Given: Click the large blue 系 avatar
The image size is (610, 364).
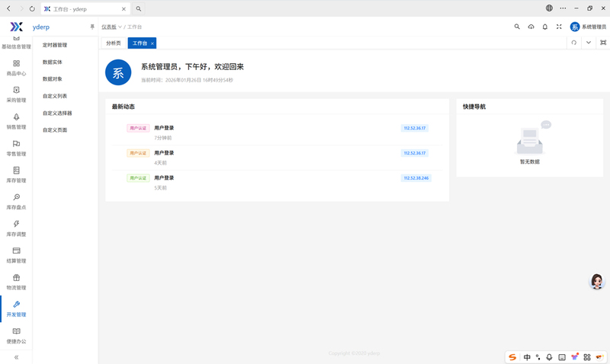Looking at the screenshot, I should point(118,72).
